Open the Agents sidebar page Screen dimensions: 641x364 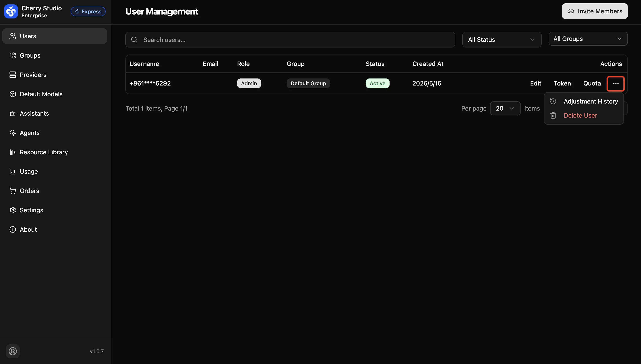point(55,133)
